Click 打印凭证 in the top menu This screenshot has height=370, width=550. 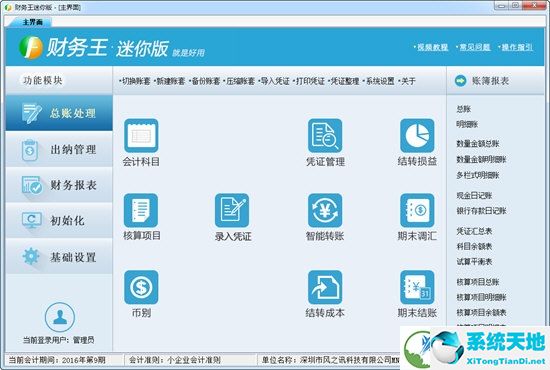click(x=309, y=81)
